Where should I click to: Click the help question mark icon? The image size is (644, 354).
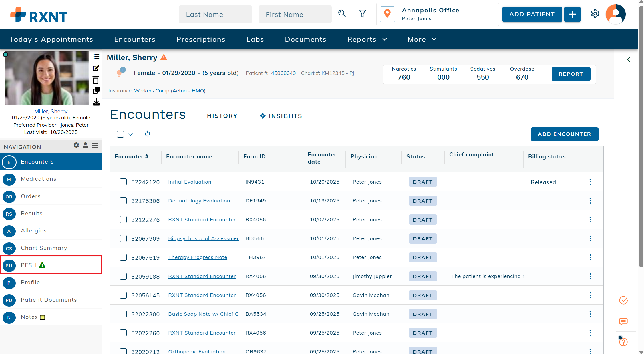(x=623, y=342)
